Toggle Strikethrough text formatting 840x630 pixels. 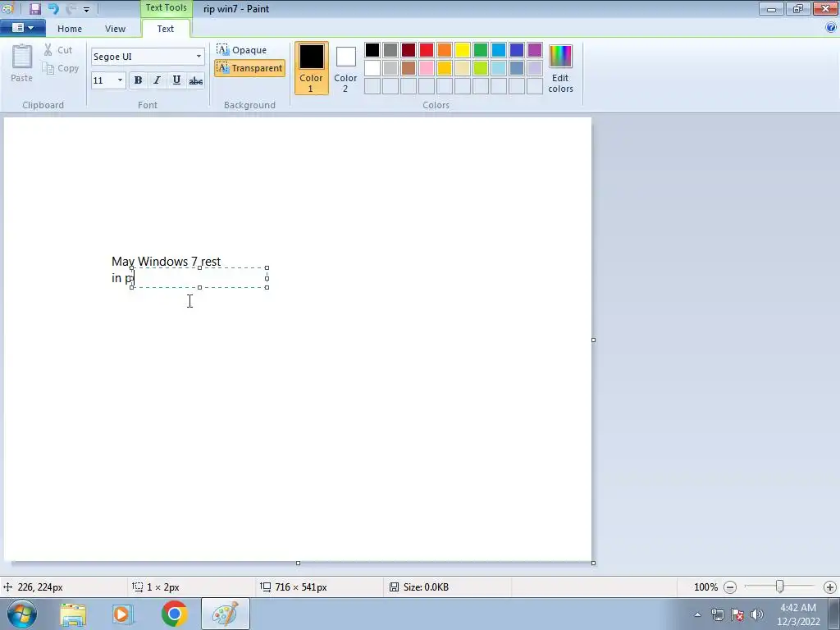tap(195, 80)
